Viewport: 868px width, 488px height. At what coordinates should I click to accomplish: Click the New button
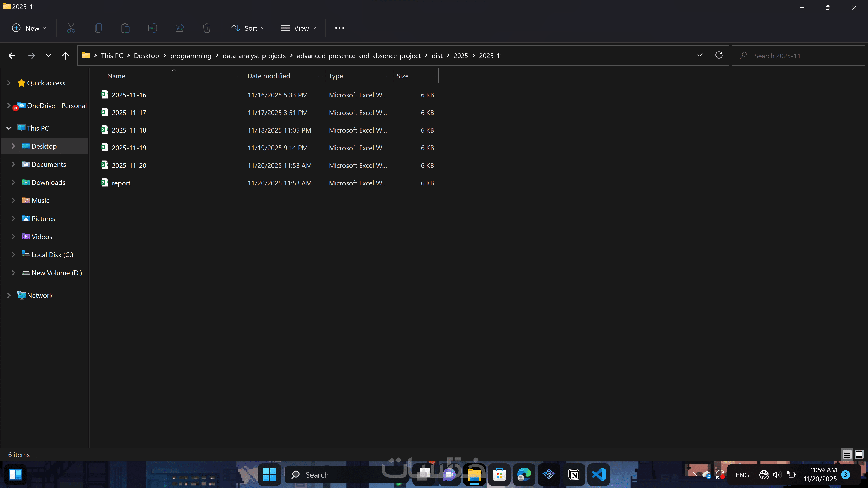[29, 28]
